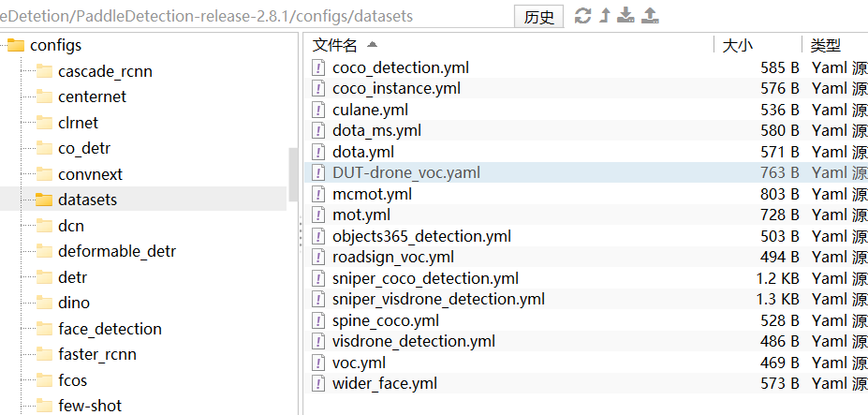Click the 803 B size of mcmot.yml
Screen dimensions: 868x415
pyautogui.click(x=779, y=194)
